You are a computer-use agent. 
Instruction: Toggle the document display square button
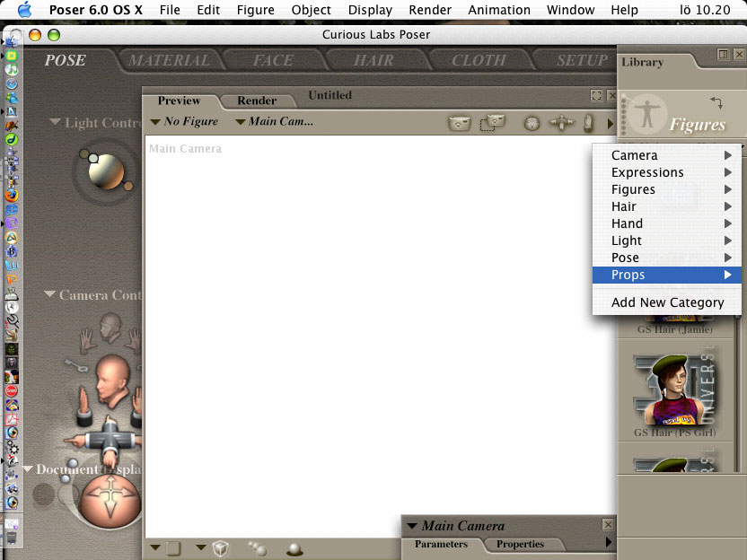(x=173, y=548)
